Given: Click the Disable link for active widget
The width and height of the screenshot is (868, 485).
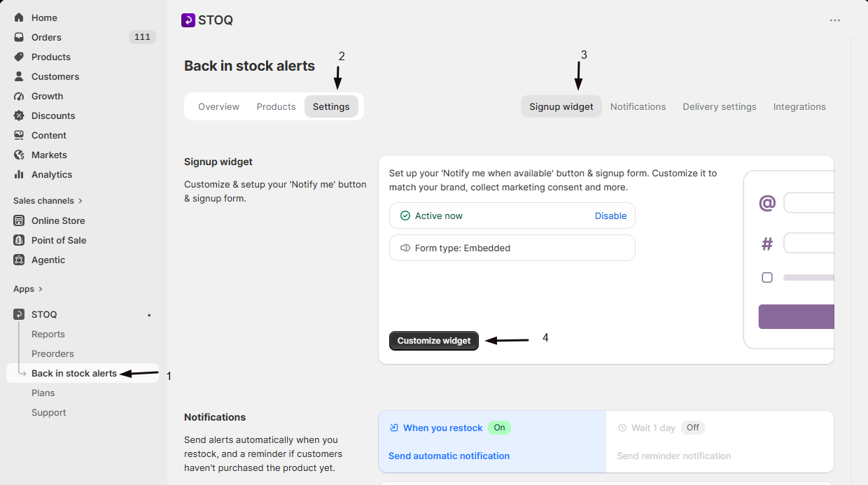Looking at the screenshot, I should click(610, 216).
